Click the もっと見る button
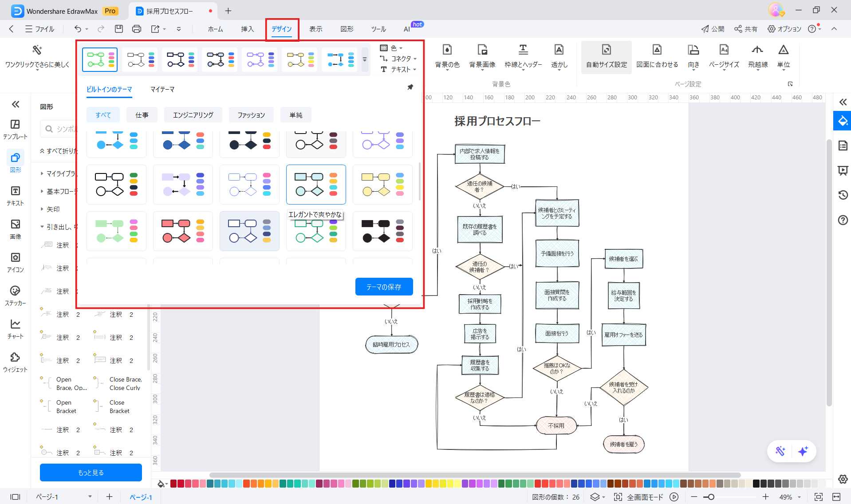This screenshot has width=851, height=504. (91, 472)
